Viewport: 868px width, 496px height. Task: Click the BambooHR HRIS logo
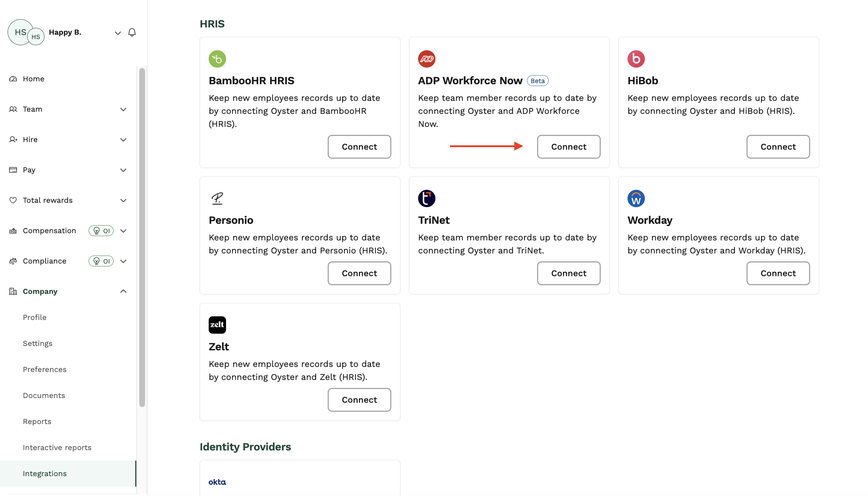click(217, 59)
